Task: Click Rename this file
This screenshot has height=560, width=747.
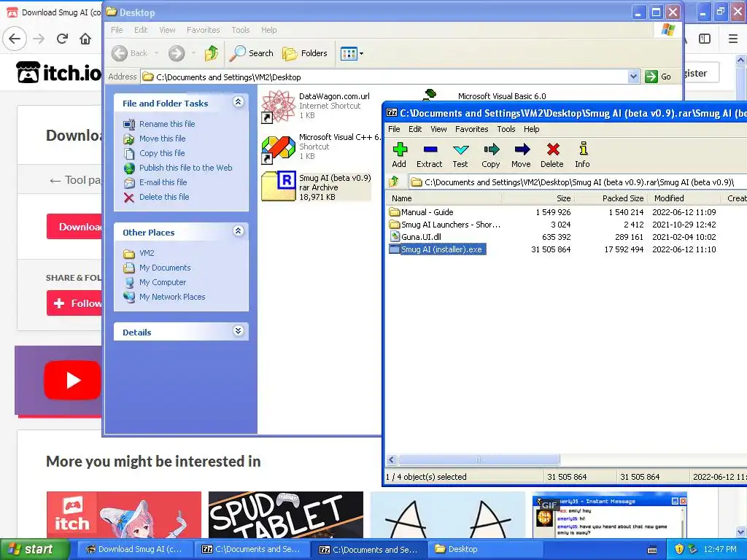Action: [167, 124]
